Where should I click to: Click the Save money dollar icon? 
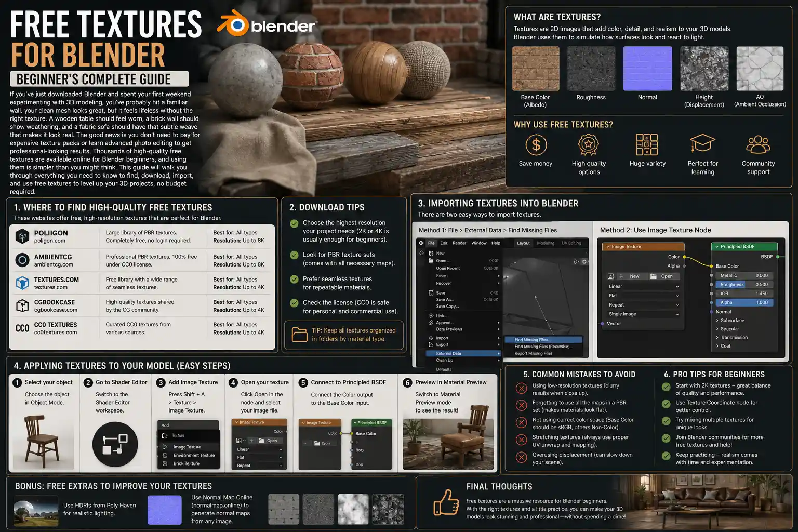click(x=536, y=144)
